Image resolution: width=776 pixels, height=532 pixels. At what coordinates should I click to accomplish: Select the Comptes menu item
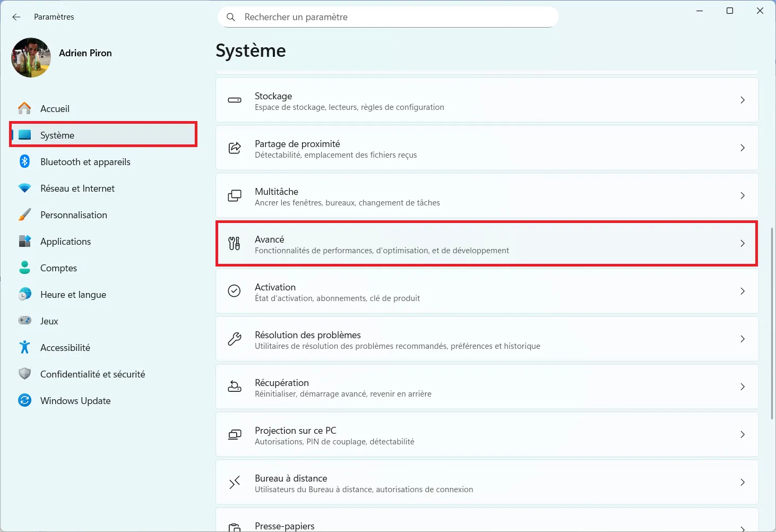(58, 268)
